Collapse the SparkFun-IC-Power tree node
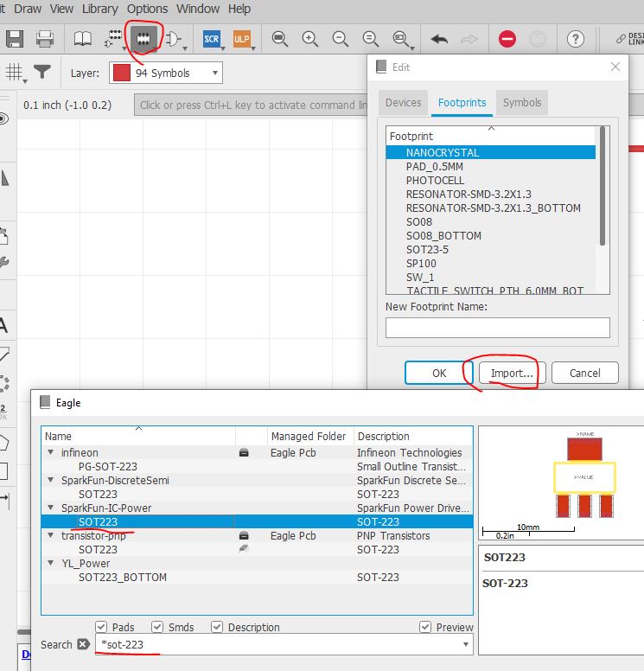This screenshot has width=644, height=671. coord(50,508)
